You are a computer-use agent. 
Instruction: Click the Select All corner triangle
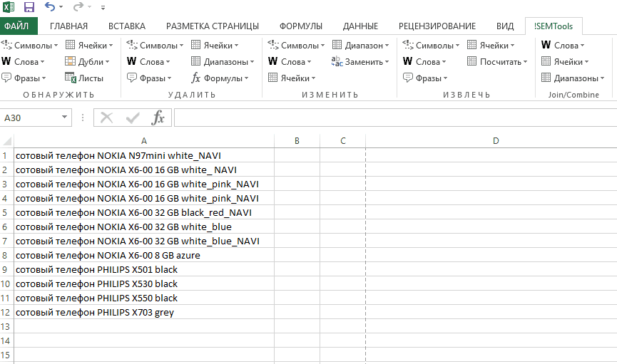pos(7,141)
